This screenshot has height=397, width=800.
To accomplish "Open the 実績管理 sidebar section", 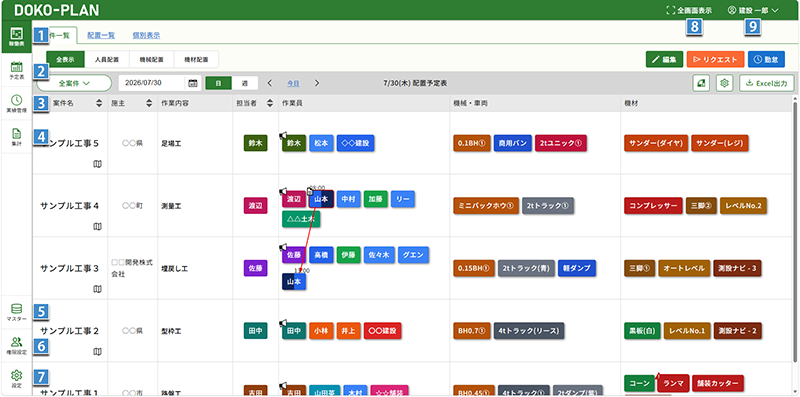I will point(16,103).
